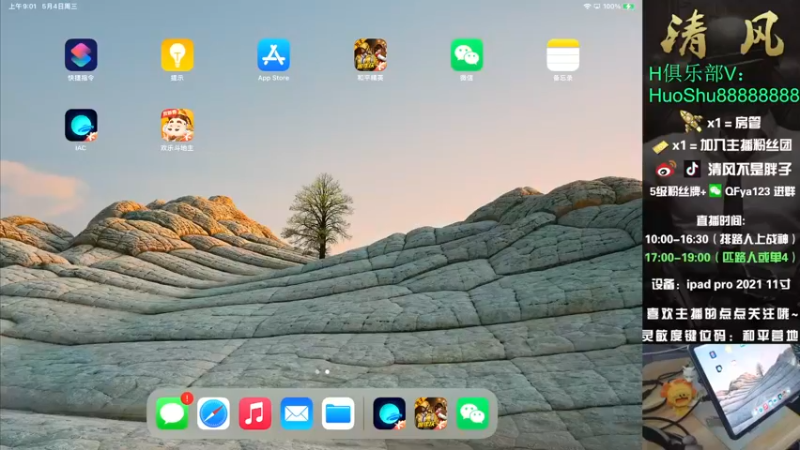This screenshot has width=800, height=450.
Task: Click the text 喜欢主播的点点关注哦~
Action: pyautogui.click(x=722, y=314)
